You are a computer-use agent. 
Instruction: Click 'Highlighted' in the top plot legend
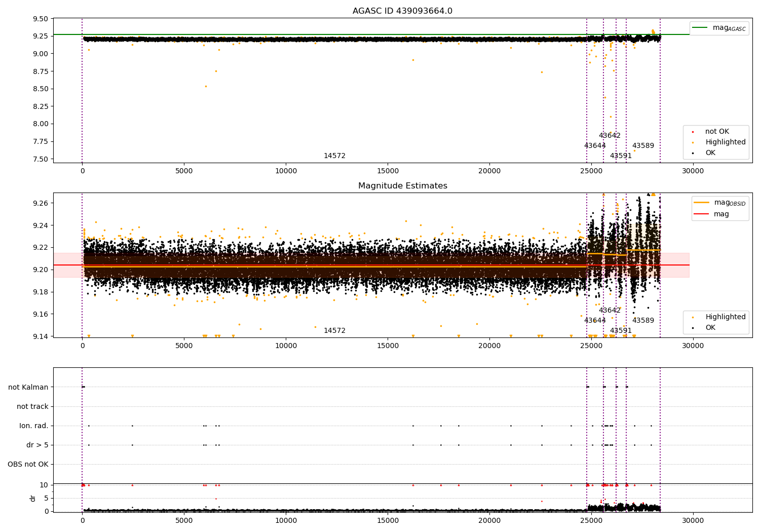(718, 142)
